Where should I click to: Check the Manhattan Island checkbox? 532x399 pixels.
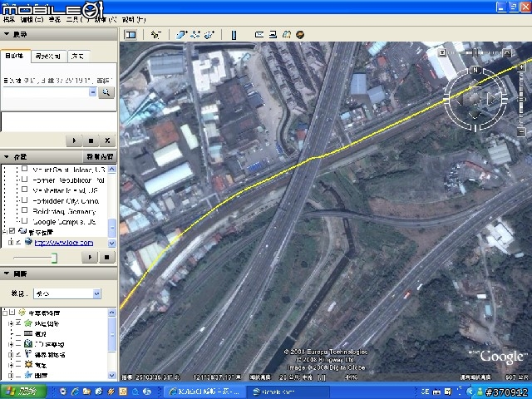coord(24,190)
